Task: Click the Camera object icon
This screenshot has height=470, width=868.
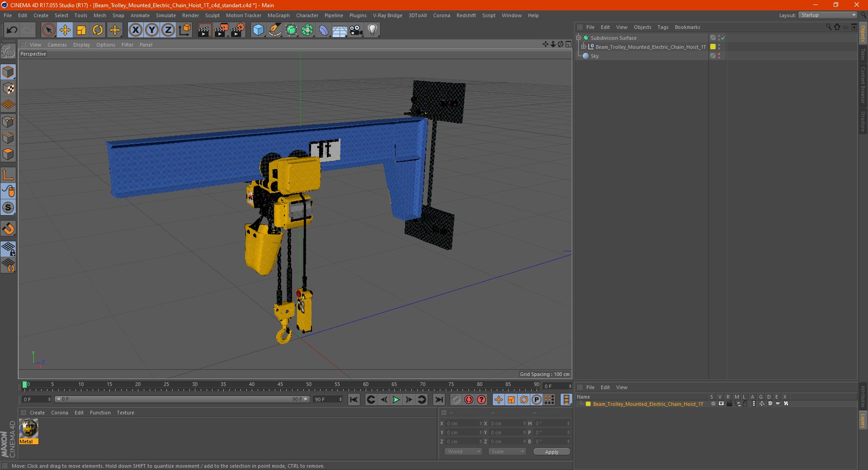Action: 356,30
